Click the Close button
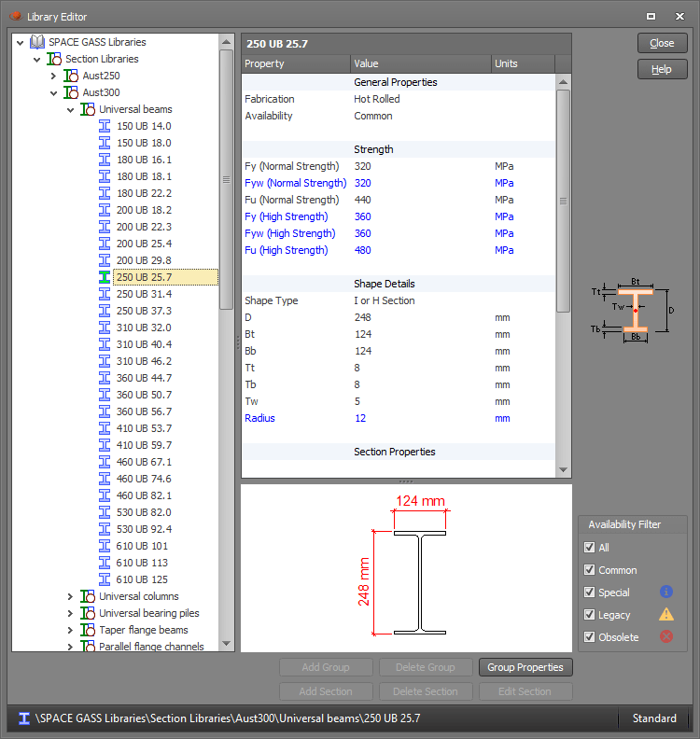Screen dimensions: 700x739 663,43
